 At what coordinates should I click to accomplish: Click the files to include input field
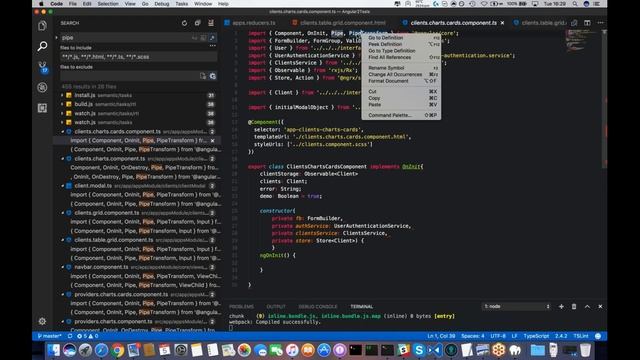click(138, 57)
